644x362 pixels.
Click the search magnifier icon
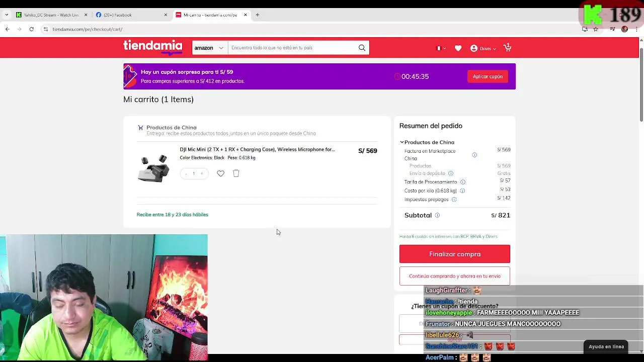(x=362, y=48)
